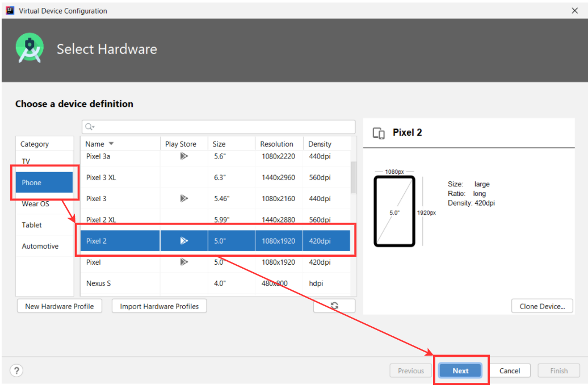The width and height of the screenshot is (588, 388).
Task: Select the Pixel 3 device name
Action: [96, 198]
